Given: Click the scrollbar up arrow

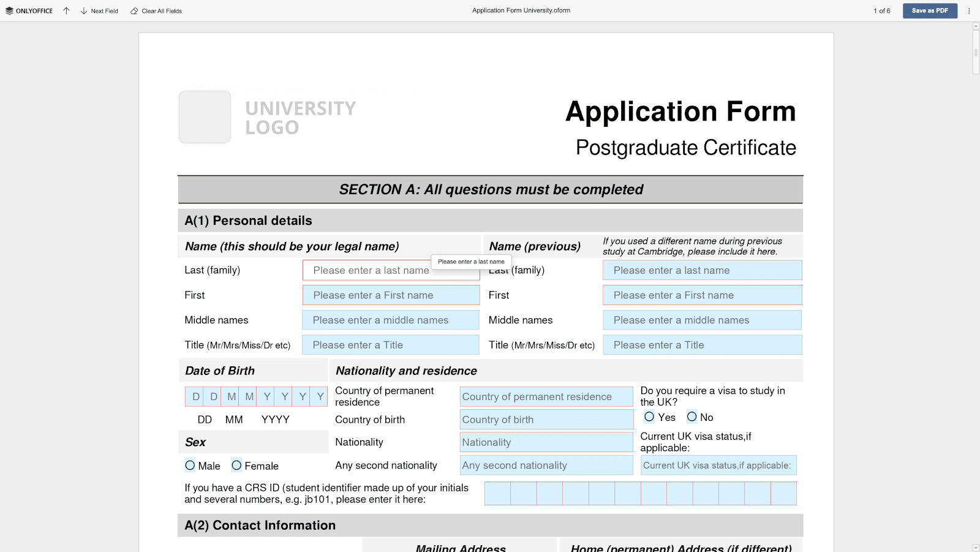Looking at the screenshot, I should click(976, 26).
